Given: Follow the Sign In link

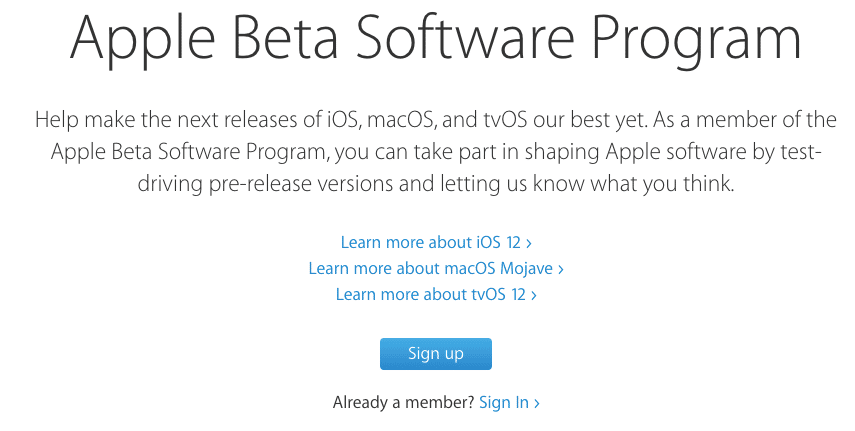Looking at the screenshot, I should tap(504, 403).
